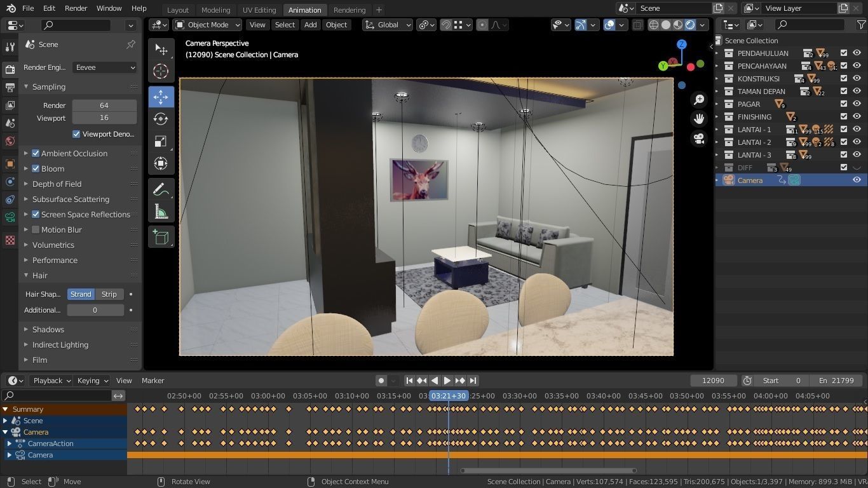Open the Global orientation dropdown
868x488 pixels.
(x=388, y=25)
